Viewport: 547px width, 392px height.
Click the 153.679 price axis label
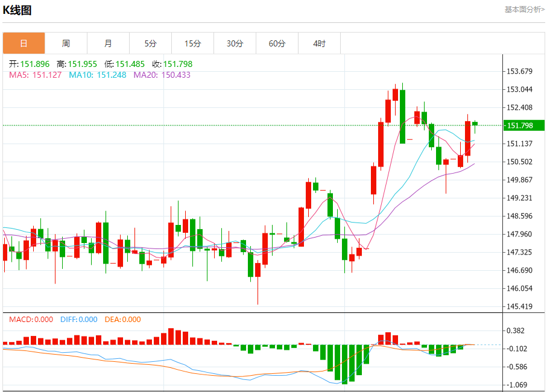[519, 72]
